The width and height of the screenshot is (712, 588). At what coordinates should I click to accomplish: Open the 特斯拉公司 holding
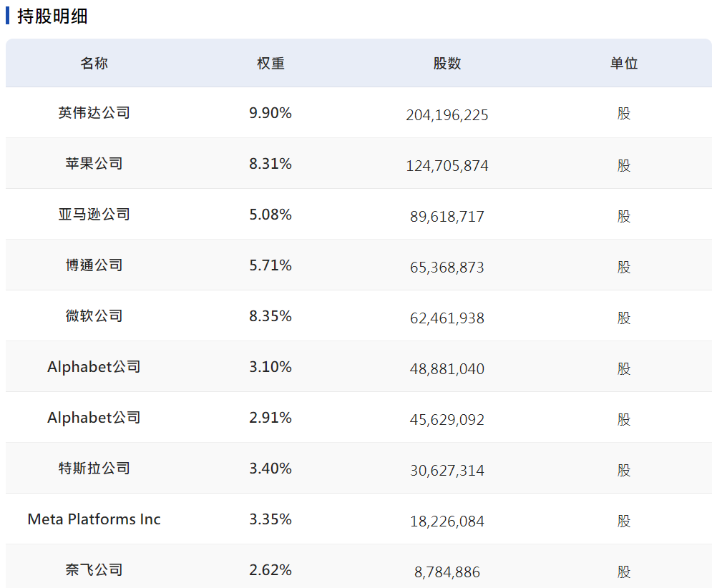[94, 469]
